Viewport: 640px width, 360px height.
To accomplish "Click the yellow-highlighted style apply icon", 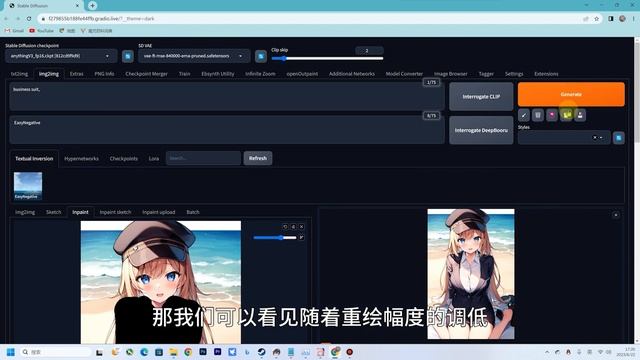I will [567, 115].
